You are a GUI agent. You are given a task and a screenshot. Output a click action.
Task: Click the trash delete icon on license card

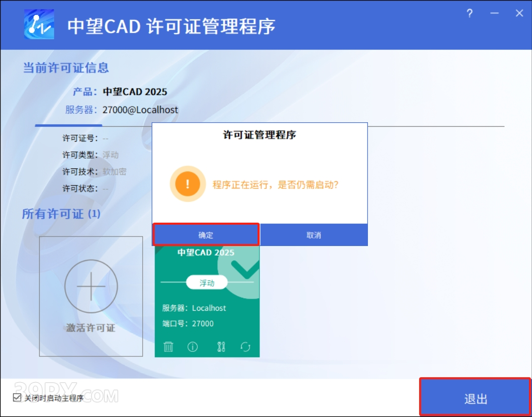coord(168,347)
